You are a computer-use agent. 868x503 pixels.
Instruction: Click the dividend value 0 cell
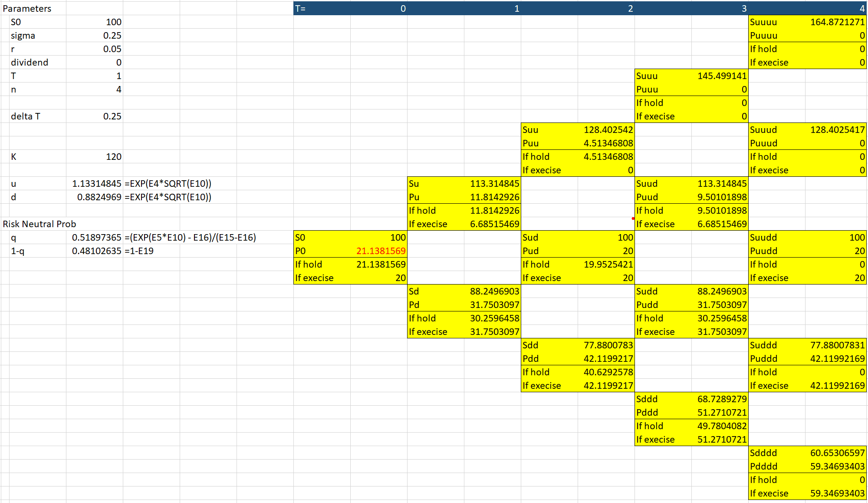[95, 63]
